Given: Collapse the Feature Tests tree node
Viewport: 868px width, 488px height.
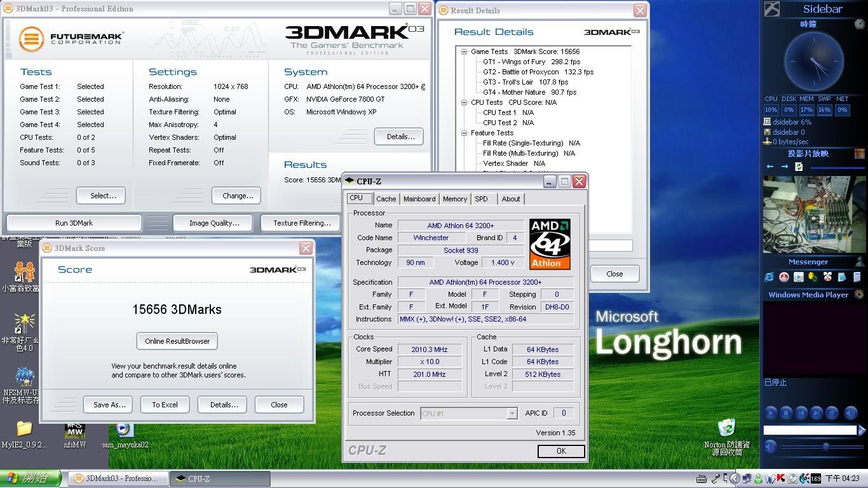Looking at the screenshot, I should (x=465, y=133).
